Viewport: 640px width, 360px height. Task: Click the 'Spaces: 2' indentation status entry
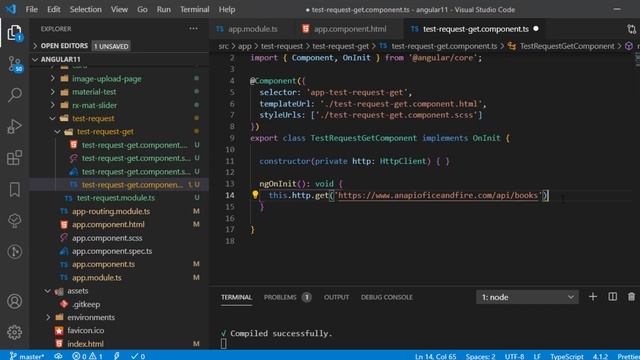tap(480, 356)
